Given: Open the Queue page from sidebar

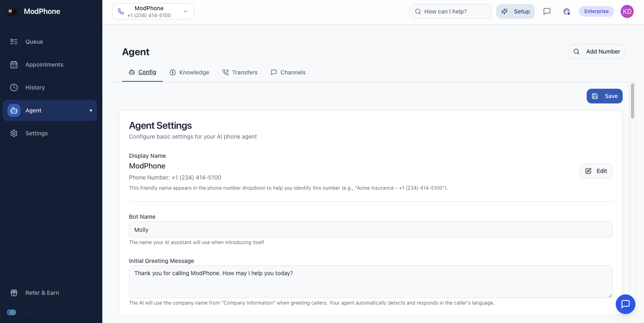Looking at the screenshot, I should pos(50,42).
